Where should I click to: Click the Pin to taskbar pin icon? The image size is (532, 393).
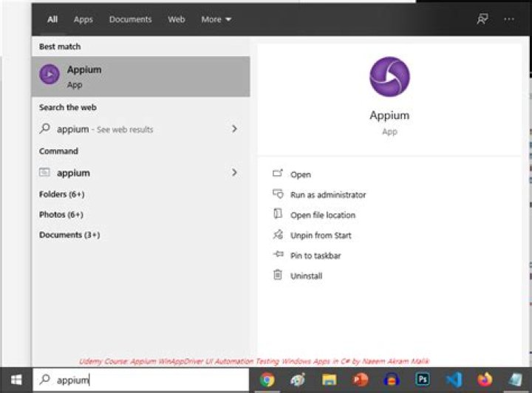[x=279, y=254]
